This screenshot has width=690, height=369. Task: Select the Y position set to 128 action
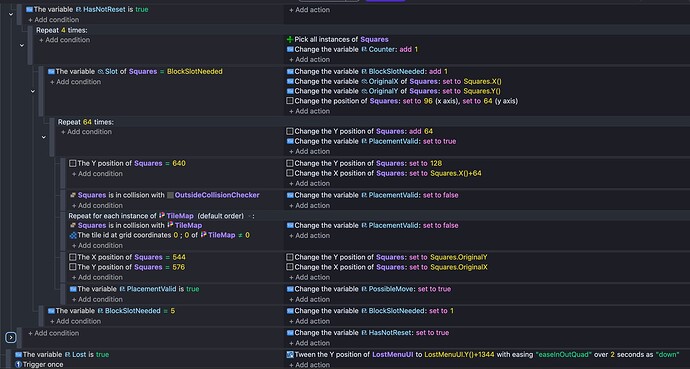[x=364, y=163]
